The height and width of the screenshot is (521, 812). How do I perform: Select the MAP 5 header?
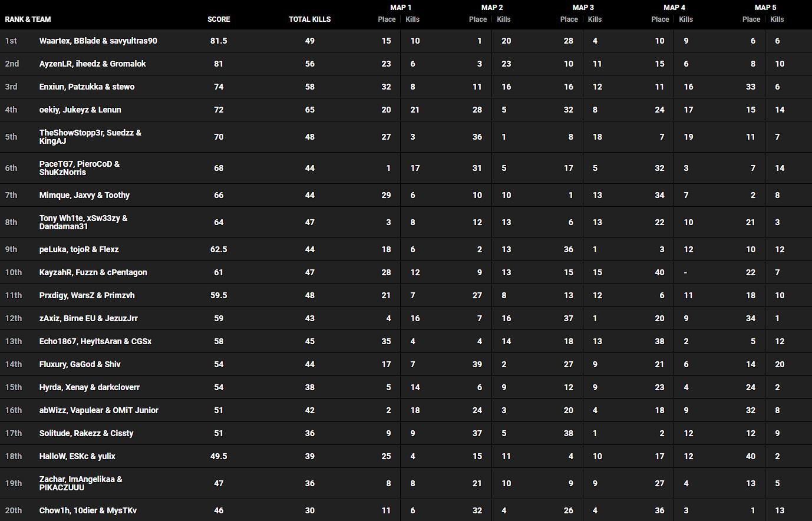(x=765, y=8)
